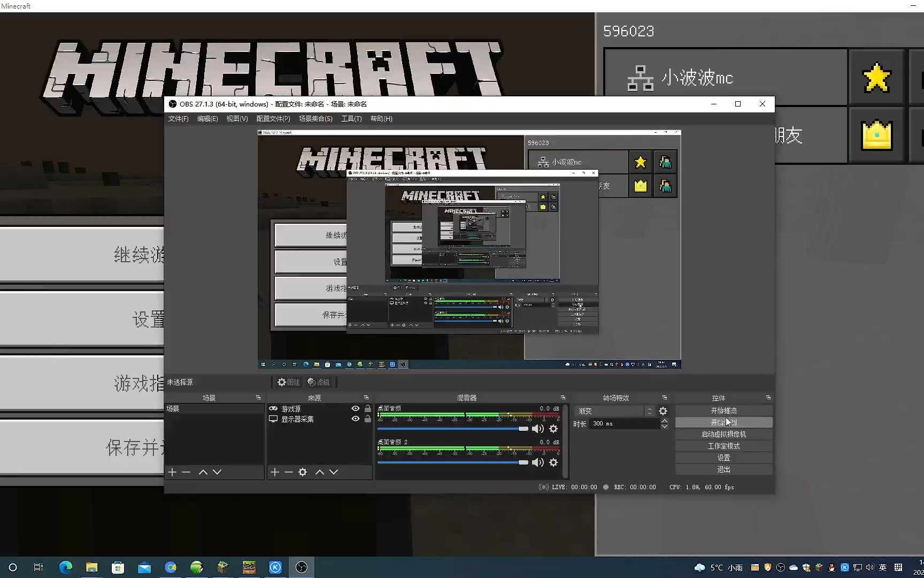Image resolution: width=924 pixels, height=578 pixels.
Task: Click the 设置 button in Minecraft menu
Action: click(82, 319)
